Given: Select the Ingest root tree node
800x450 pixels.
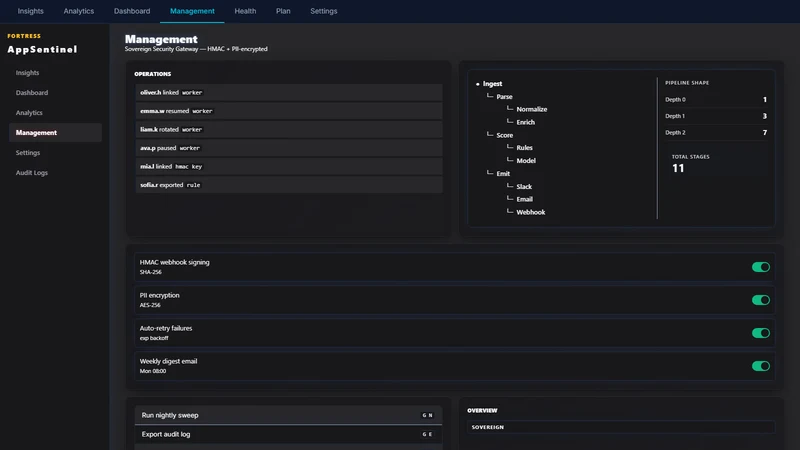Looking at the screenshot, I should point(492,84).
